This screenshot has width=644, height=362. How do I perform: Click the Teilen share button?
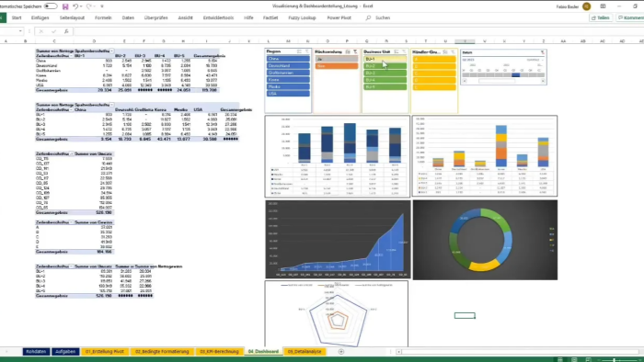[x=601, y=17]
